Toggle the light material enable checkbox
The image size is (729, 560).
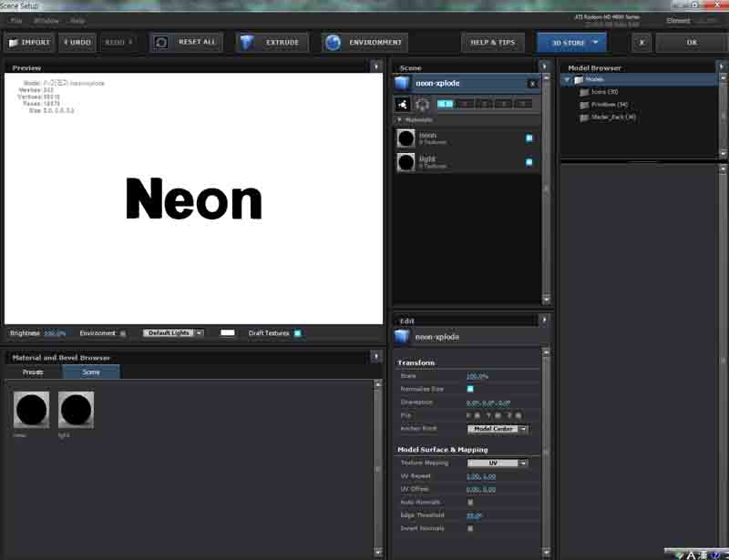pos(529,162)
